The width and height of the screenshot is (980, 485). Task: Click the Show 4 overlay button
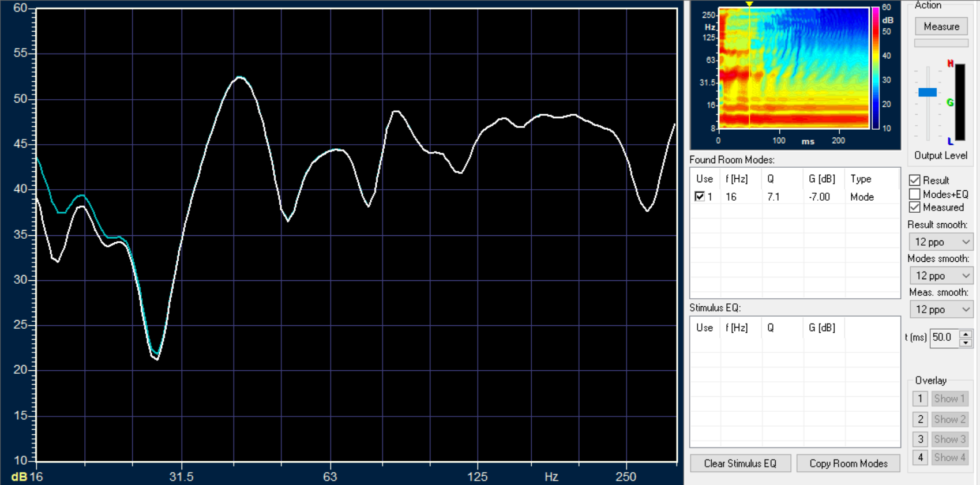click(x=949, y=457)
